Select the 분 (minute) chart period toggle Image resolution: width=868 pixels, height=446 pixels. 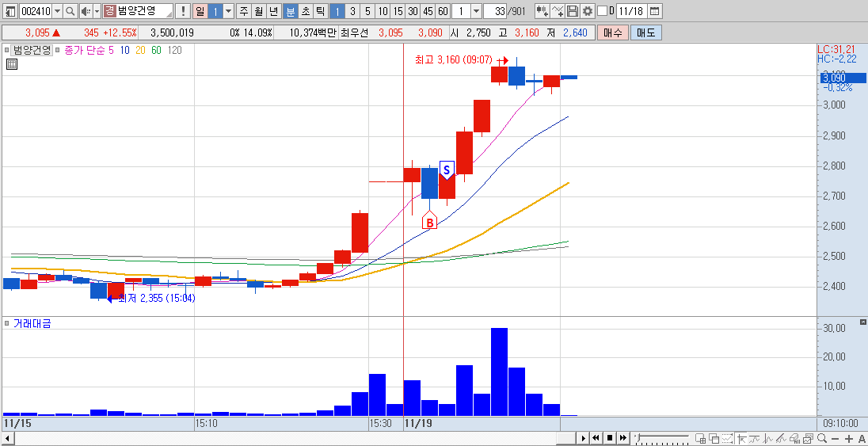[290, 10]
